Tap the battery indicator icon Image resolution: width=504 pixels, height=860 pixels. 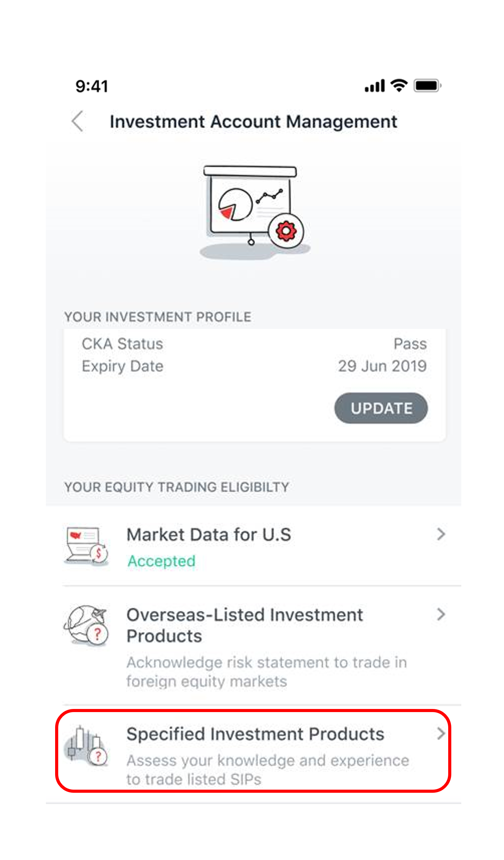coord(428,86)
